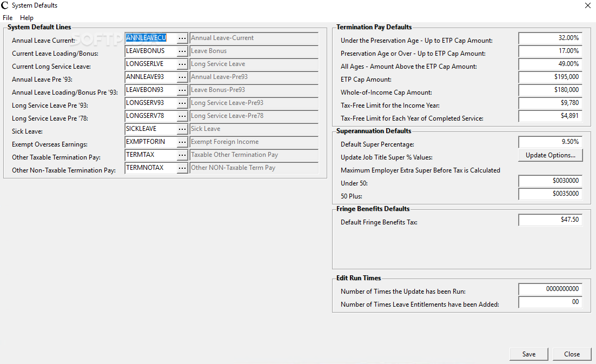This screenshot has height=364, width=596.
Task: Click the TERMNOTAX code field
Action: (151, 168)
